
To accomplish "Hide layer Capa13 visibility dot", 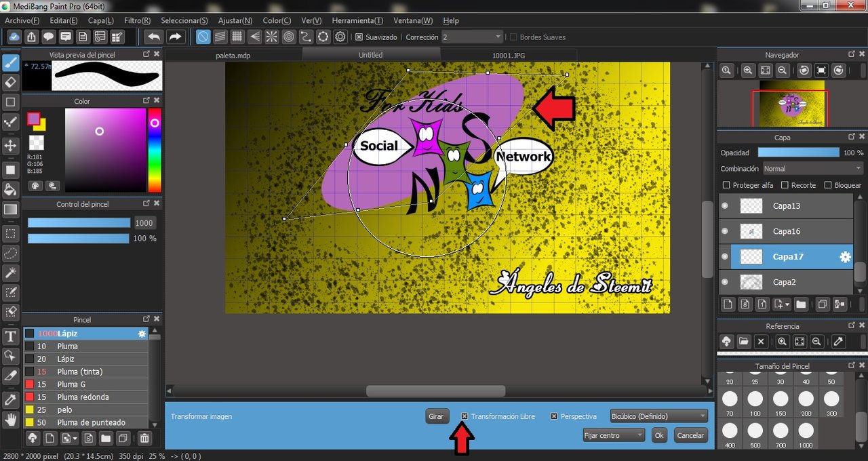I will pyautogui.click(x=725, y=205).
